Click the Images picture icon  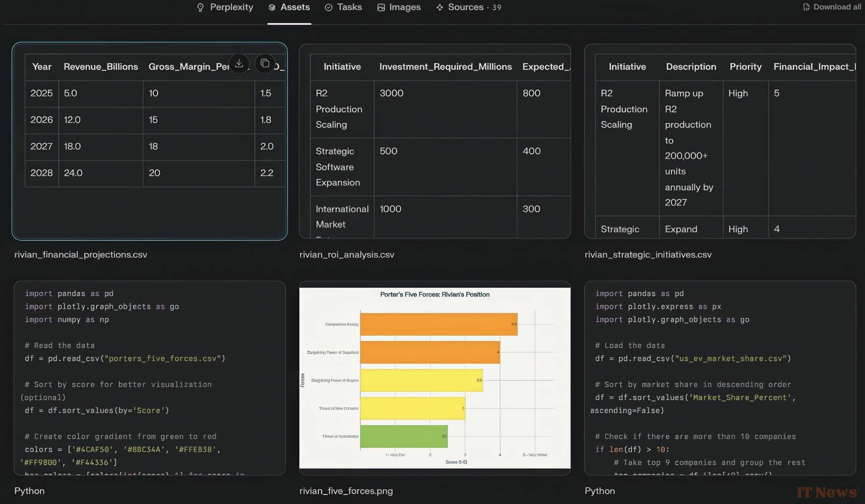[381, 8]
